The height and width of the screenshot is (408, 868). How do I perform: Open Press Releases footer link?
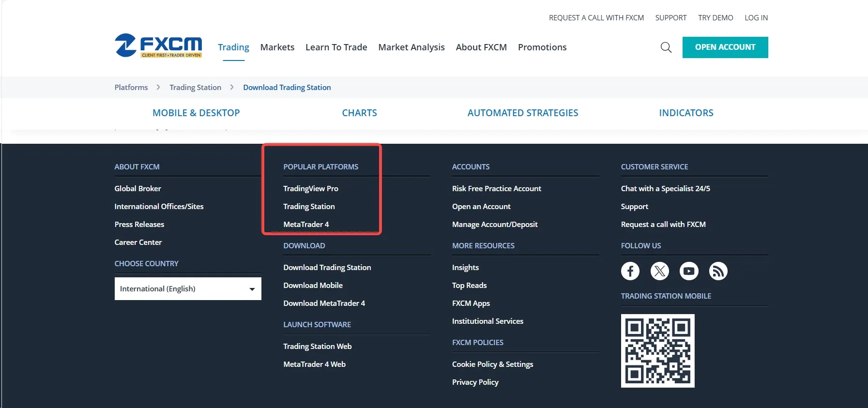[139, 225]
